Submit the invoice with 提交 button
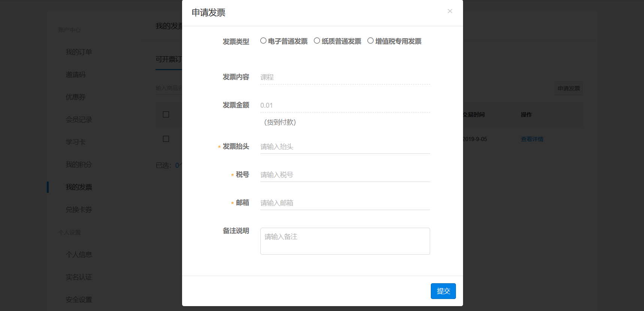The height and width of the screenshot is (311, 644). pyautogui.click(x=443, y=291)
